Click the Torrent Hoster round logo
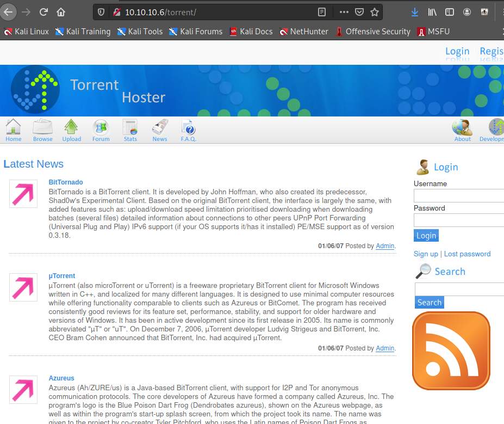This screenshot has height=424, width=504. coord(35,89)
